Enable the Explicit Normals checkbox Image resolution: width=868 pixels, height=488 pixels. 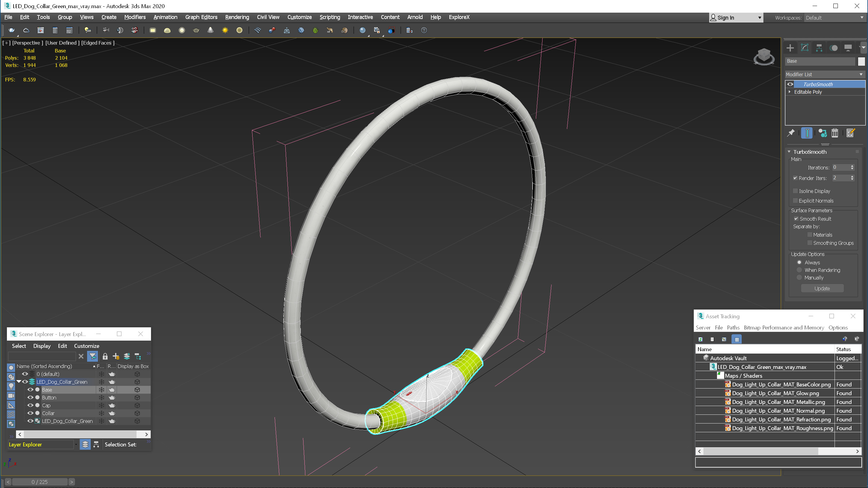(796, 201)
